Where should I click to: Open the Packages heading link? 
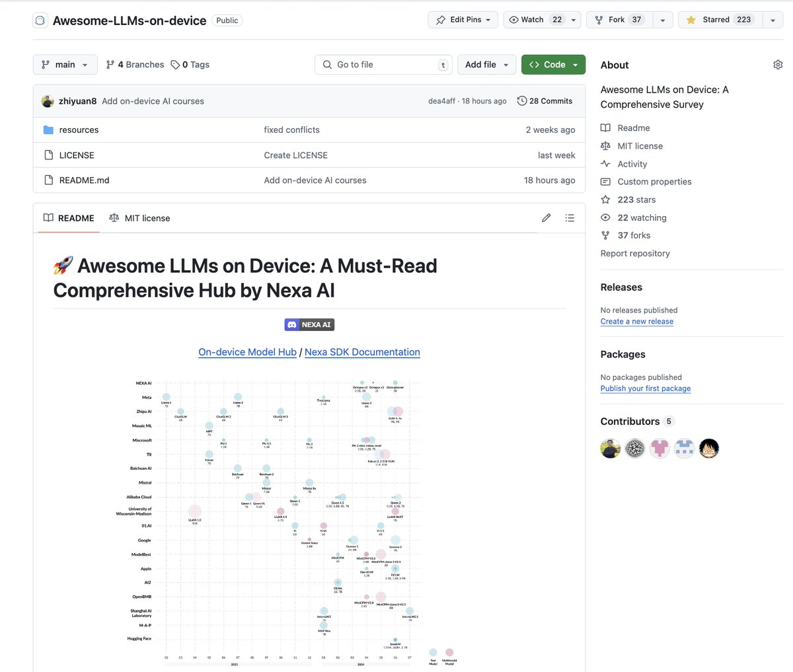click(623, 355)
